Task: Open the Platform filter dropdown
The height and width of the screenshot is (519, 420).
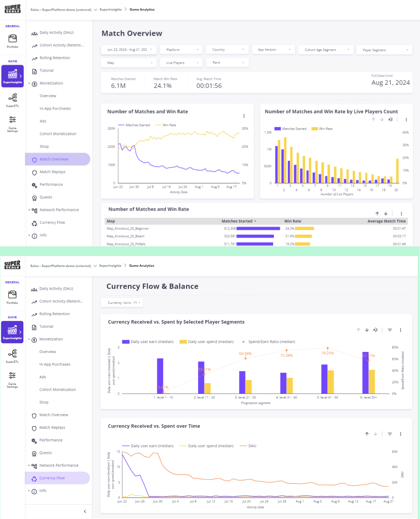Action: pos(182,50)
